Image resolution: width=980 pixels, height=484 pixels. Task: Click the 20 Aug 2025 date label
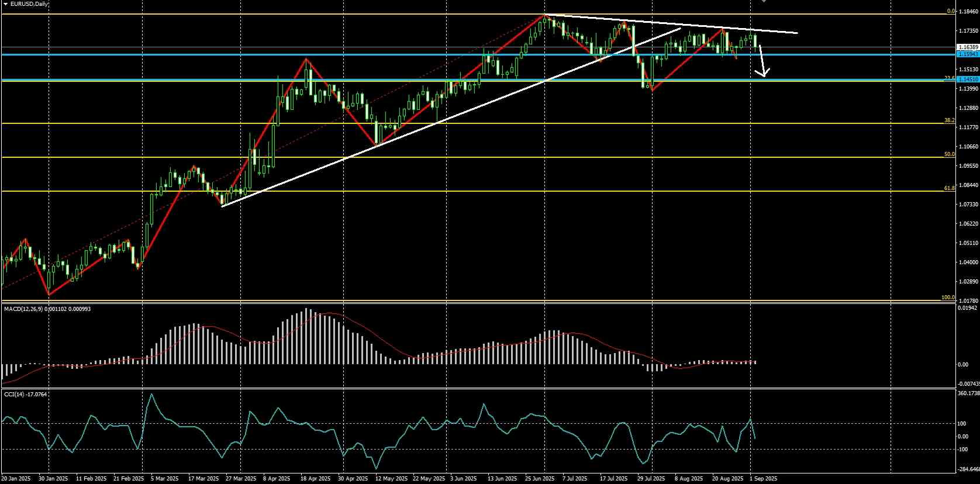point(728,479)
